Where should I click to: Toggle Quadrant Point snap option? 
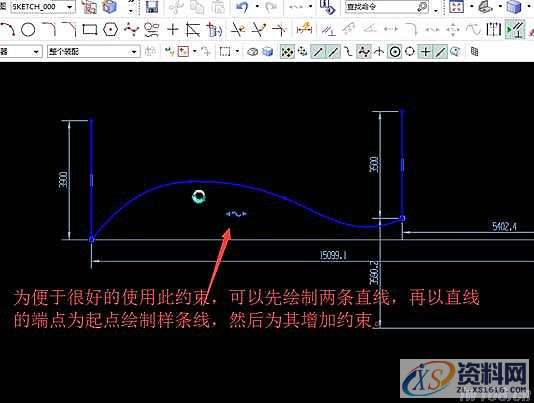(410, 52)
